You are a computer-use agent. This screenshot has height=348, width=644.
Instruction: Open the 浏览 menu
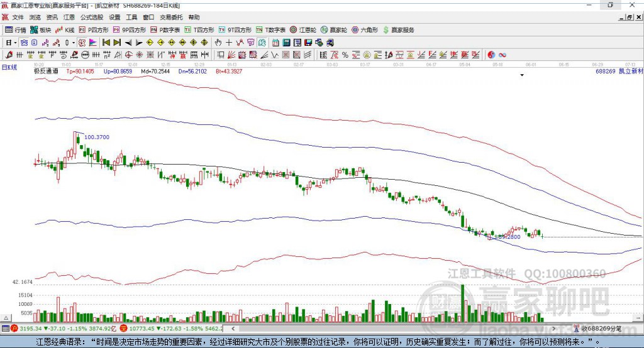point(35,17)
